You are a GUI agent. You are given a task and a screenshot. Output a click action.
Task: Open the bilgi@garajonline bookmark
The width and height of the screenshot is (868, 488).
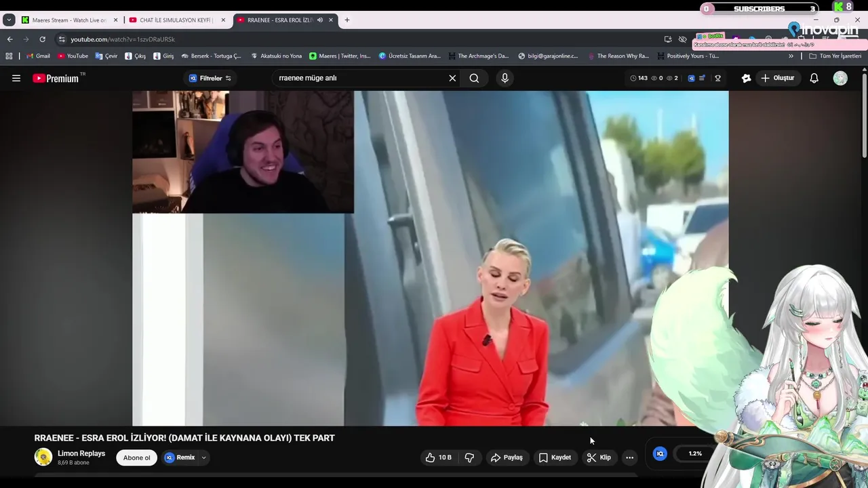click(548, 56)
